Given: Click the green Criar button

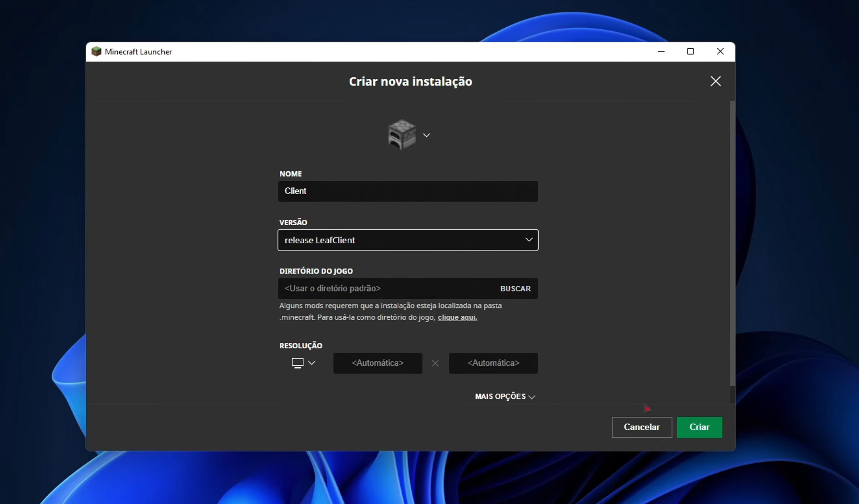Looking at the screenshot, I should [699, 427].
